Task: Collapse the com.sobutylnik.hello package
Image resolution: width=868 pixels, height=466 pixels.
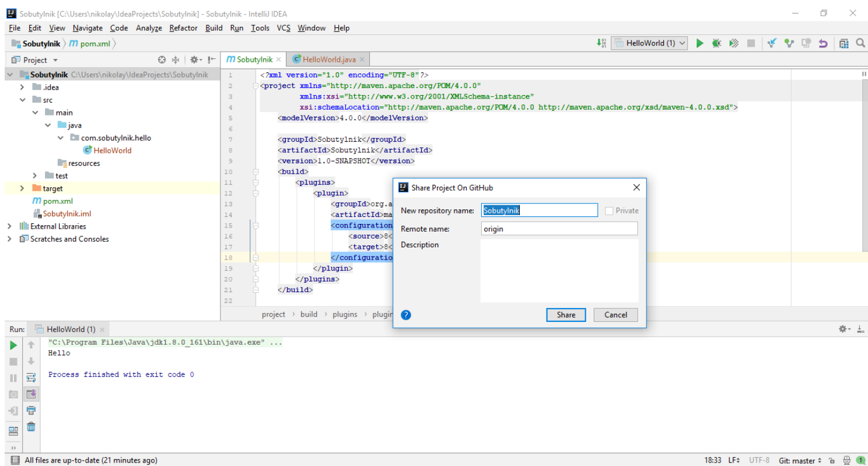Action: click(x=61, y=138)
